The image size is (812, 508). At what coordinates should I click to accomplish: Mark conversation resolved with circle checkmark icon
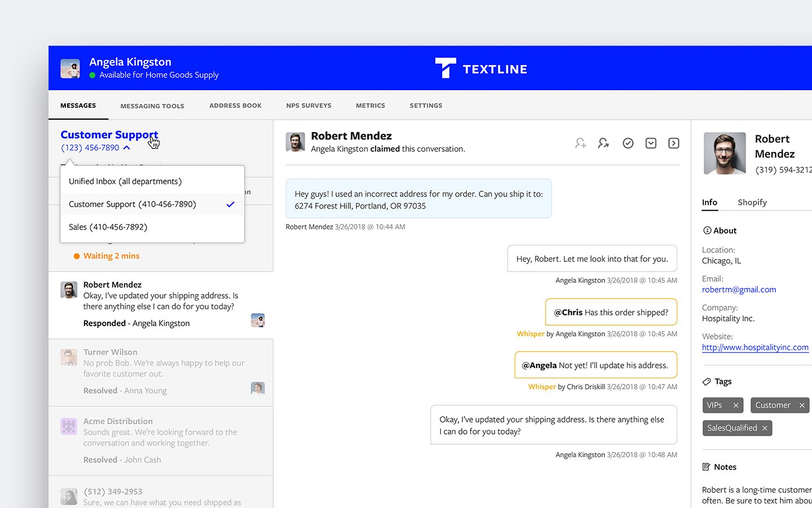tap(628, 143)
